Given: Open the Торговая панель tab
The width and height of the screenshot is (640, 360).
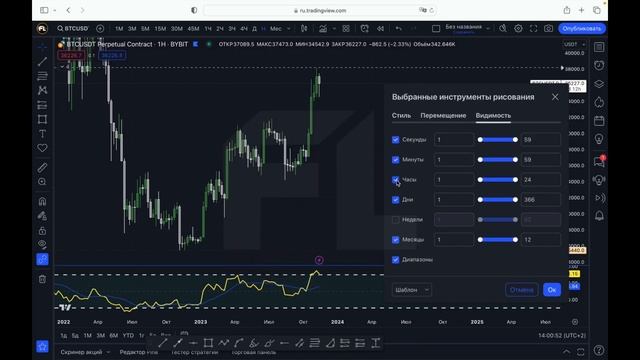Looking at the screenshot, I should [x=254, y=352].
